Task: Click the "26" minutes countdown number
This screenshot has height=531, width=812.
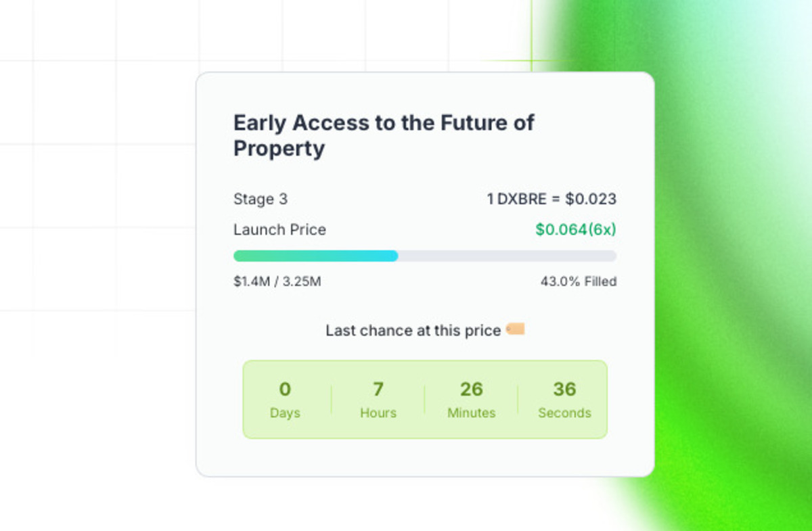Action: [472, 389]
